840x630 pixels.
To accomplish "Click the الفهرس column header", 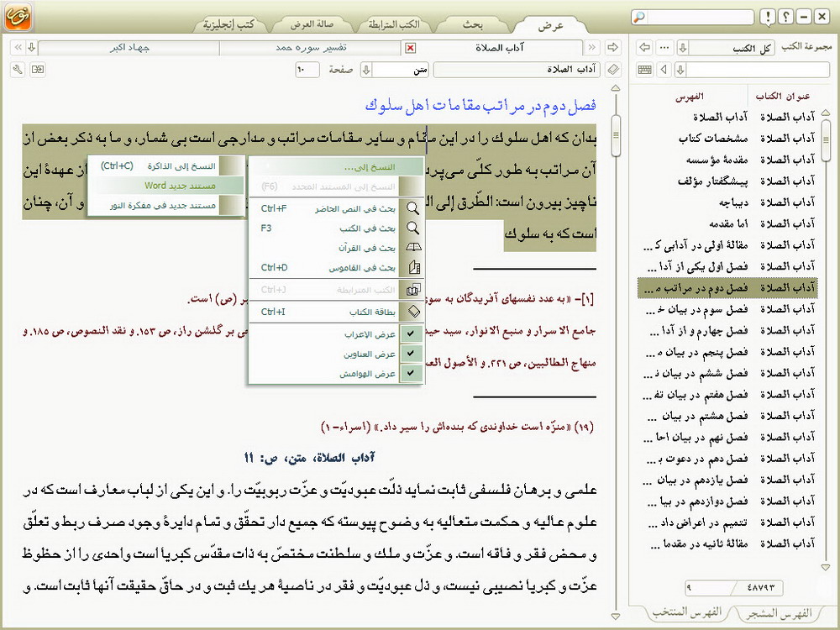I will 690,97.
